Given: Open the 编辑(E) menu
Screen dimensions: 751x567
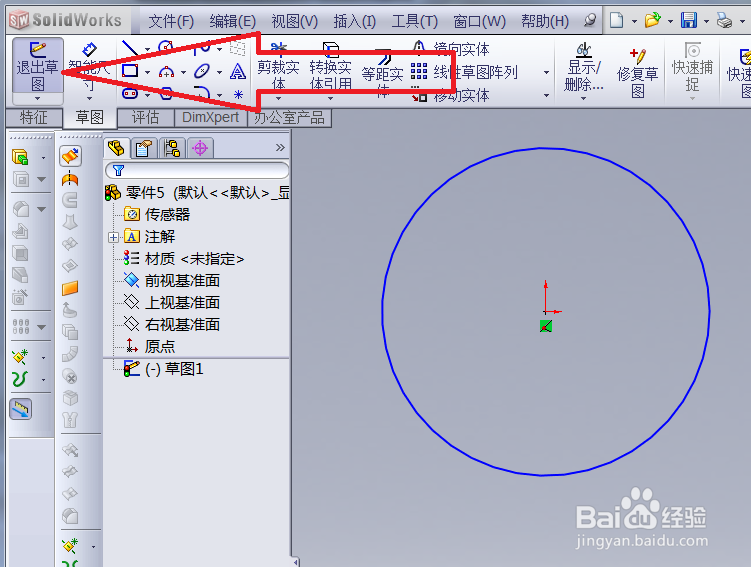Looking at the screenshot, I should (233, 21).
